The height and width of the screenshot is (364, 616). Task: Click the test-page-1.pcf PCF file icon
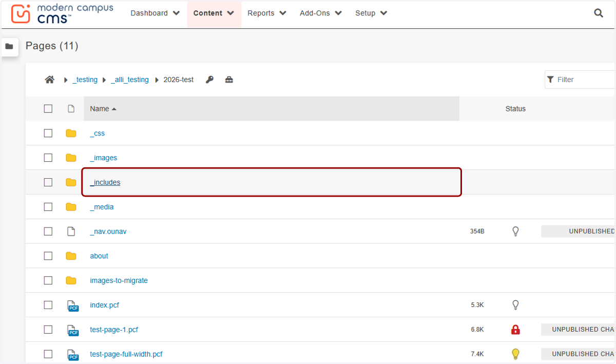[x=73, y=330]
